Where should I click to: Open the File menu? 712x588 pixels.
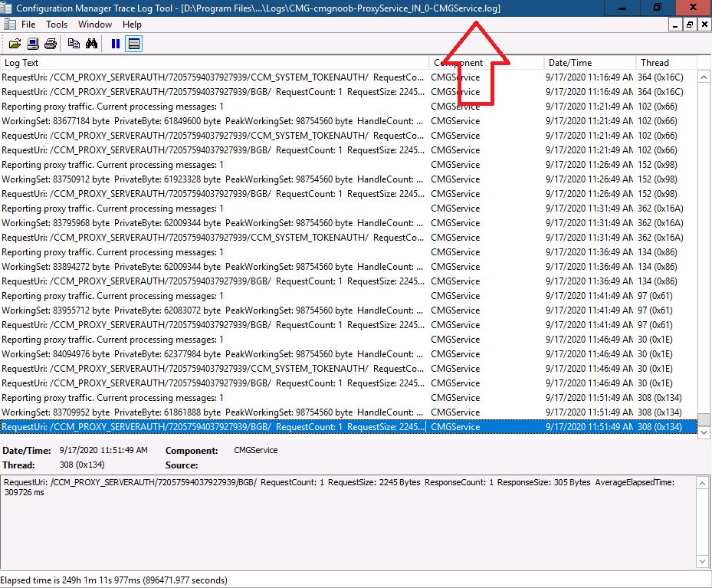28,25
